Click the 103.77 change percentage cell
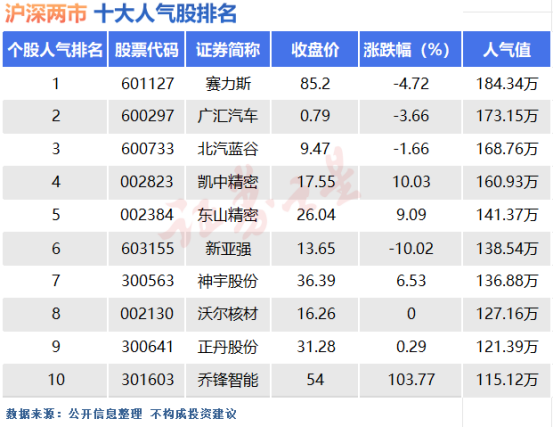Viewport: 554px width, 427px height. click(411, 380)
